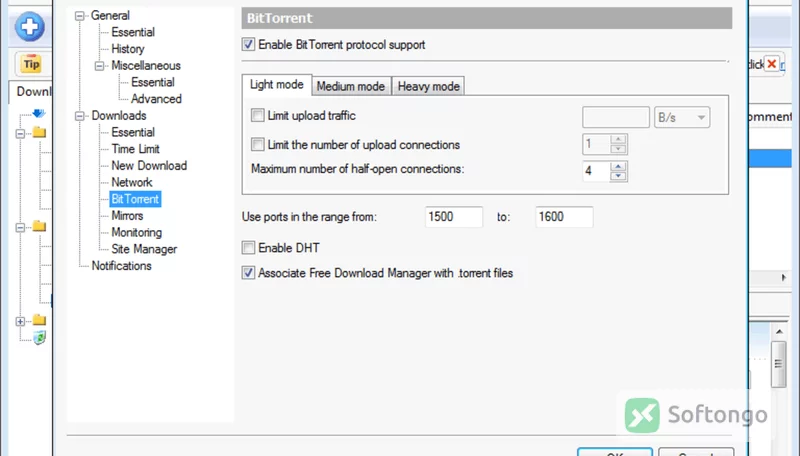The height and width of the screenshot is (456, 800).
Task: Close the tip bar with red X
Action: point(771,64)
